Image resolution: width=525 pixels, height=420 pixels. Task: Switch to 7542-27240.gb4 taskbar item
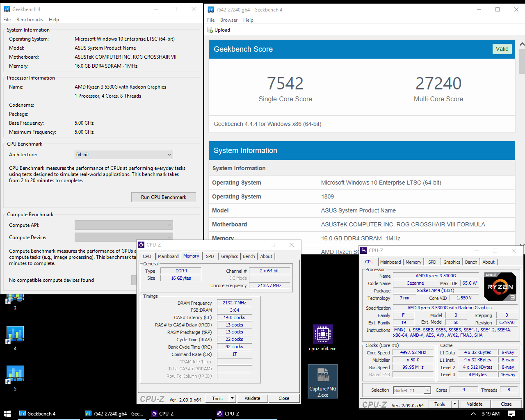coord(114,413)
